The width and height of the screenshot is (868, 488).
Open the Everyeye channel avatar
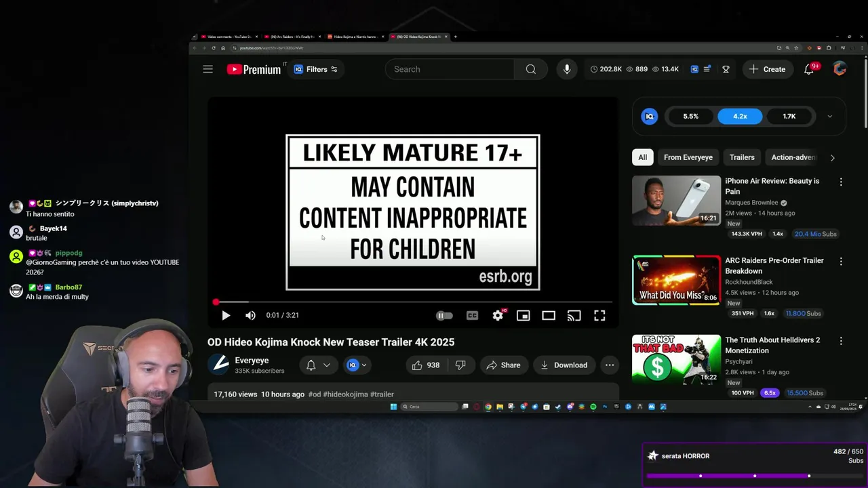218,365
